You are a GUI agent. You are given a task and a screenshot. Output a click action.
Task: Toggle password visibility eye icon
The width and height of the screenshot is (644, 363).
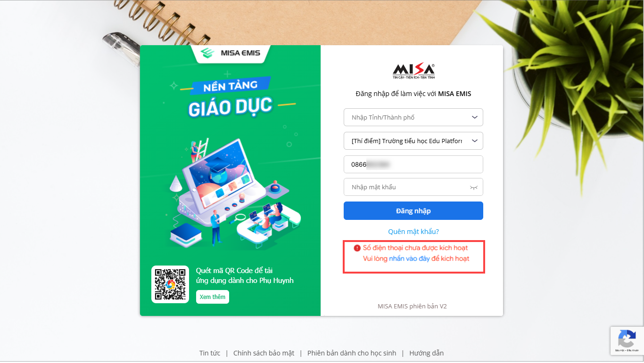474,187
